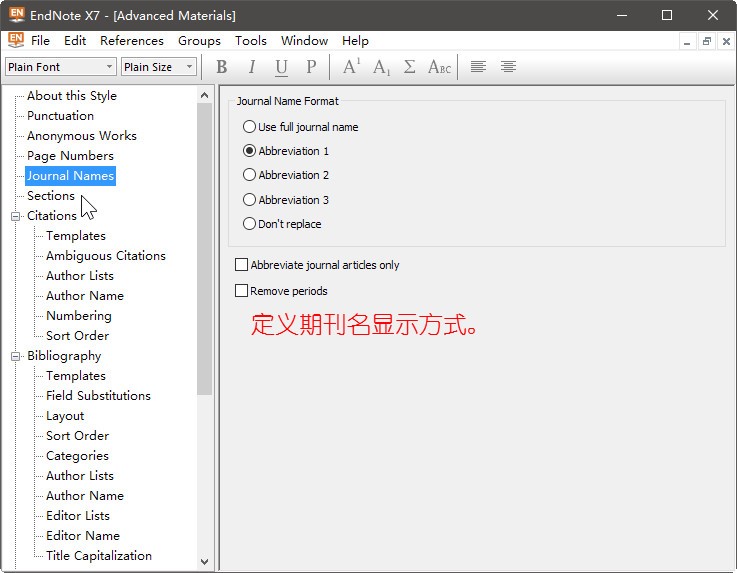Select the Plain text 'P' icon
The width and height of the screenshot is (737, 573).
tap(311, 67)
